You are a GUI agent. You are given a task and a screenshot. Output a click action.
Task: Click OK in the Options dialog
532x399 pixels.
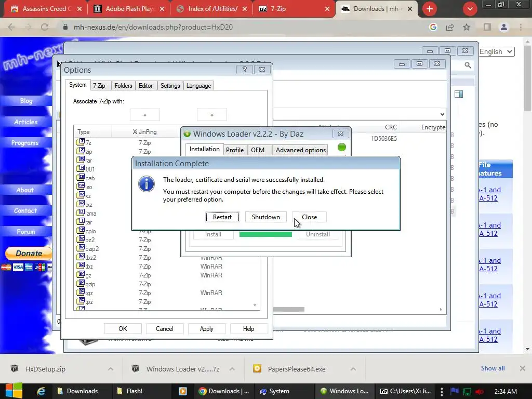pos(123,329)
